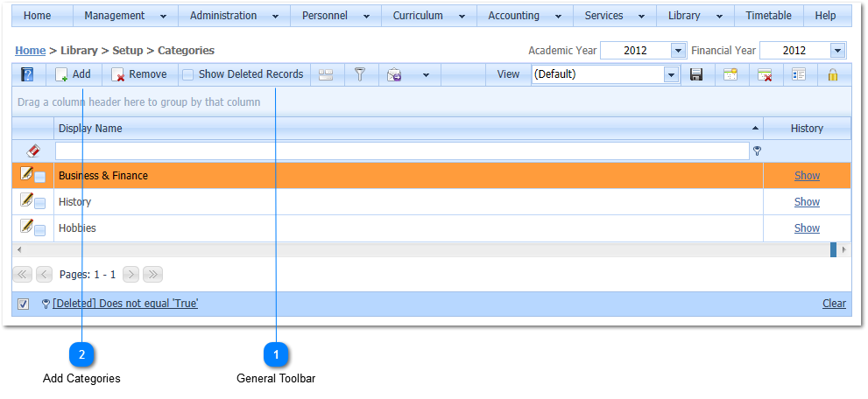Click the save view floppy disk icon
868x399 pixels.
tap(696, 75)
